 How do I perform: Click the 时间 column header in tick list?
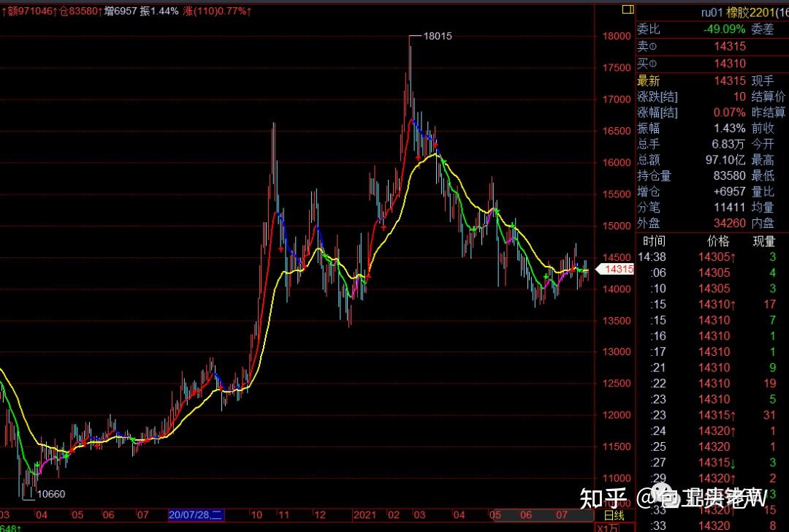click(x=654, y=241)
